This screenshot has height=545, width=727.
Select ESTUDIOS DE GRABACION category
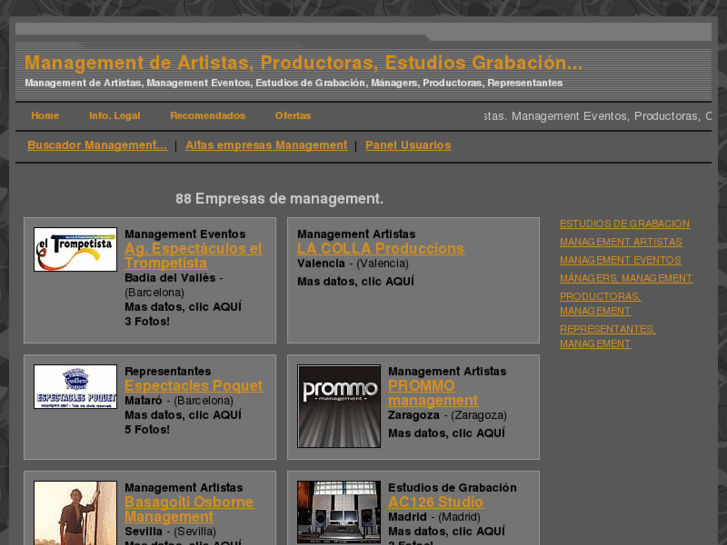(625, 224)
